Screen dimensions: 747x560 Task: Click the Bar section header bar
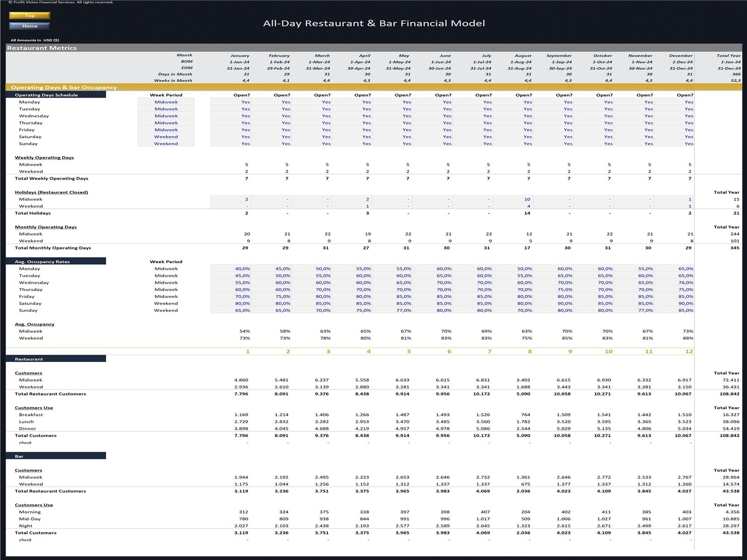56,456
